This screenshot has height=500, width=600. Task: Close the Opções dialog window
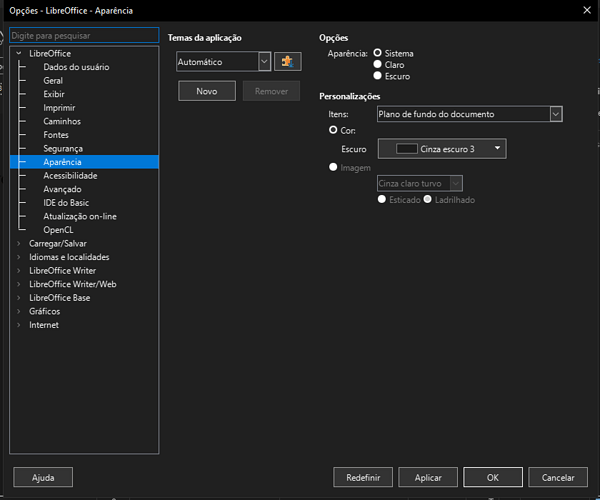(587, 10)
